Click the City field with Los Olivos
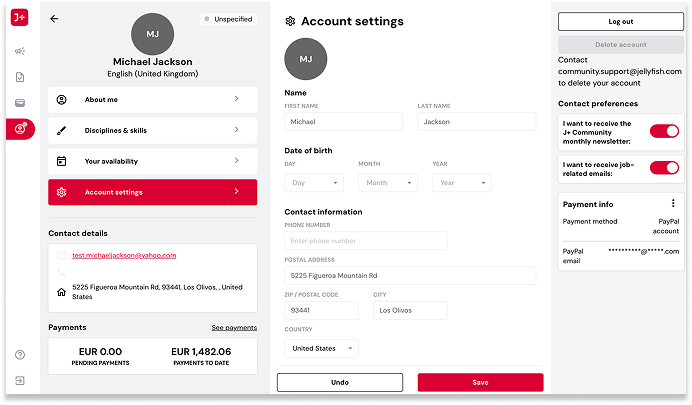Screen dimensions: 692x405 pos(410,311)
